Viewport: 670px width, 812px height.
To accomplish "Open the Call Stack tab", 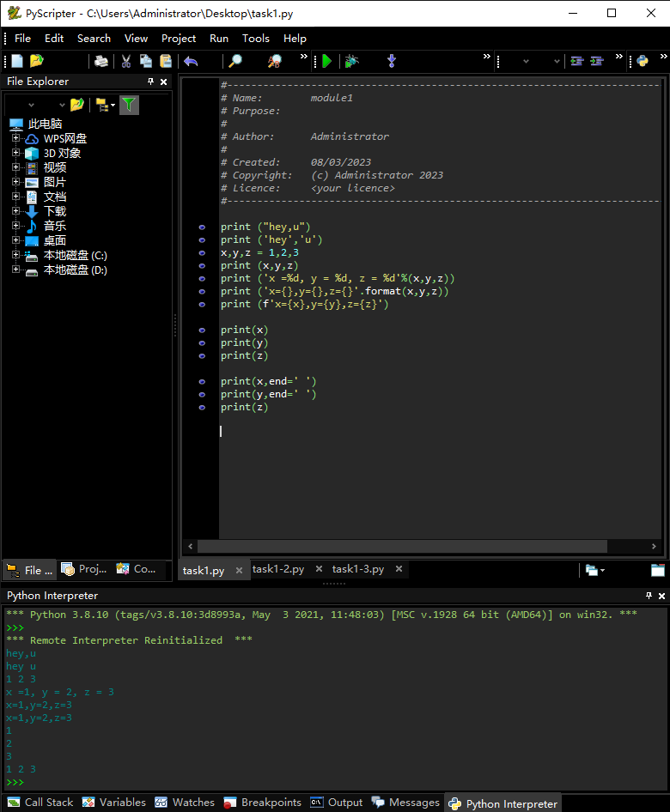I will point(40,803).
